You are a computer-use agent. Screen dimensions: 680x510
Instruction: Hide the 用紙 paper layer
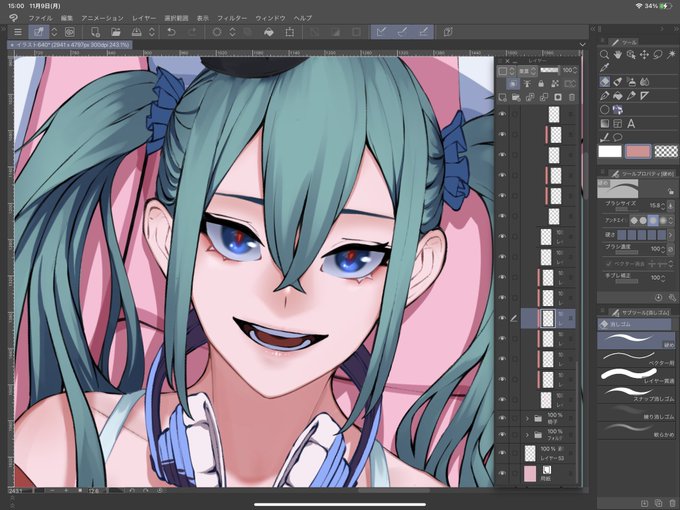[x=502, y=473]
